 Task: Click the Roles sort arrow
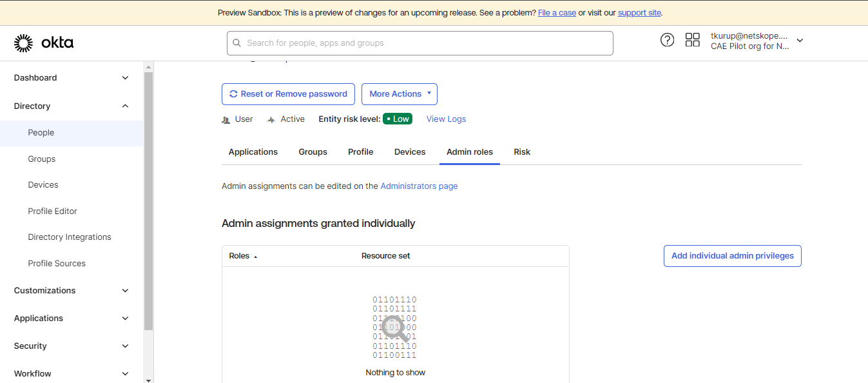pos(255,257)
